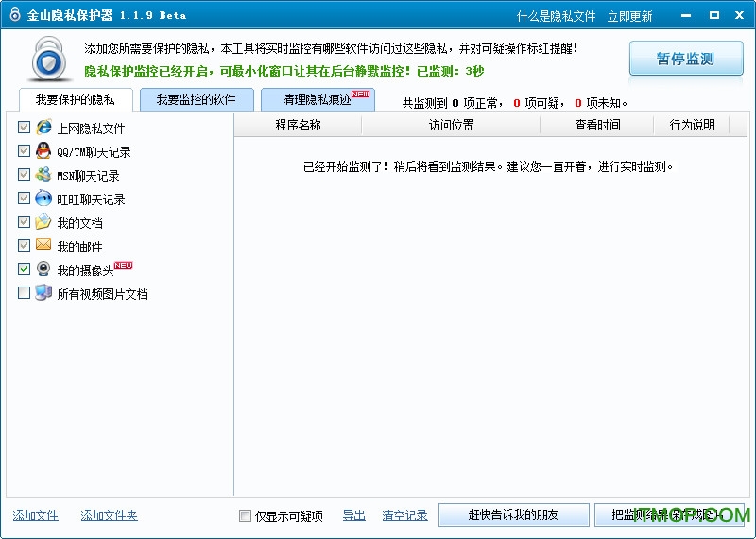Open the 我要监控的软件 tab
The image size is (756, 539).
click(x=197, y=100)
